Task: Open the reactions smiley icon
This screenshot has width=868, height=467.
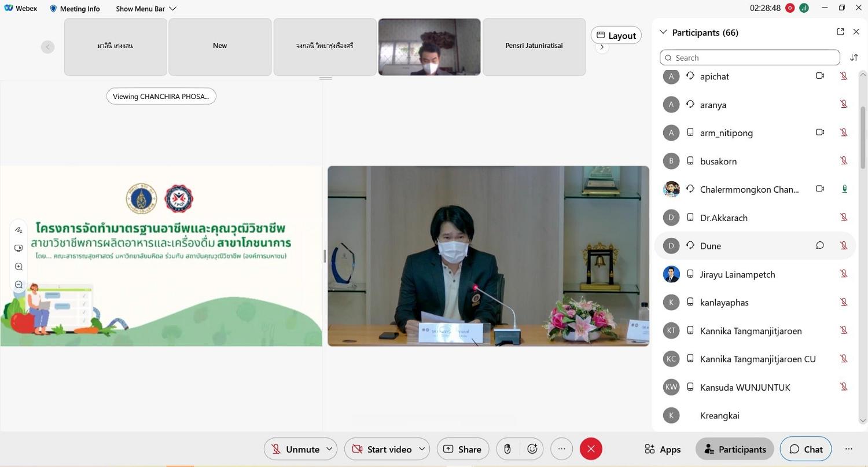Action: pyautogui.click(x=532, y=449)
